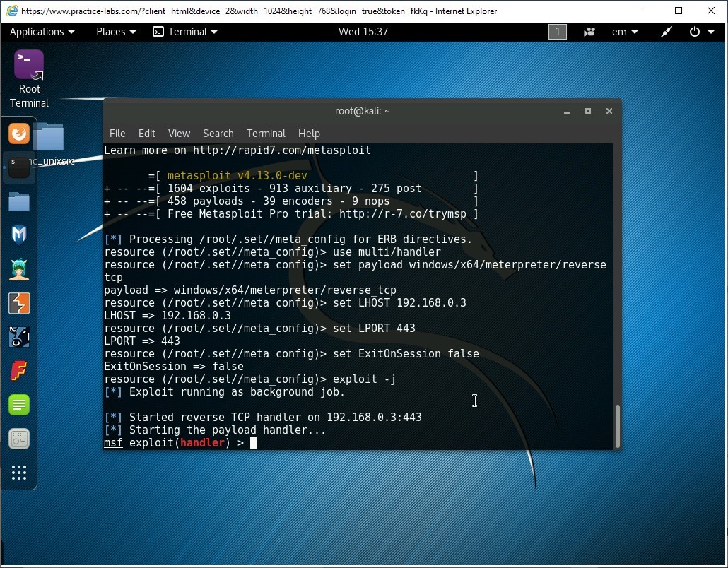
Task: Open the power system menu in the top bar
Action: [702, 32]
